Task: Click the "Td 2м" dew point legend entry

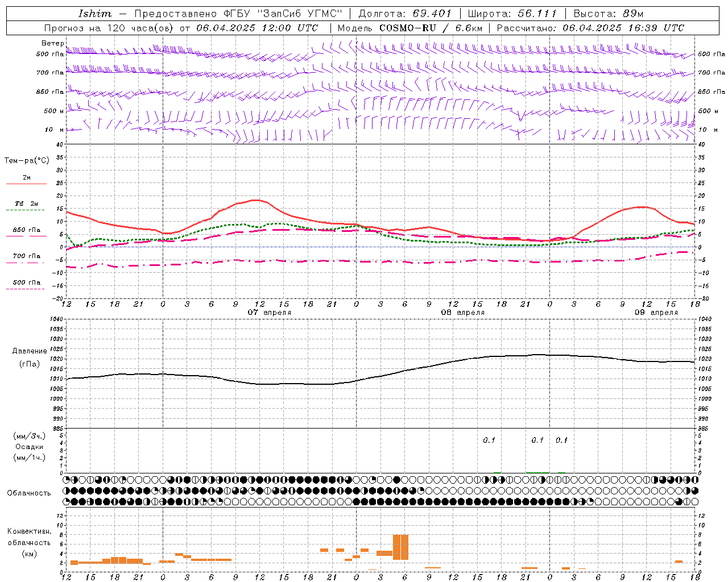Action: tap(27, 203)
